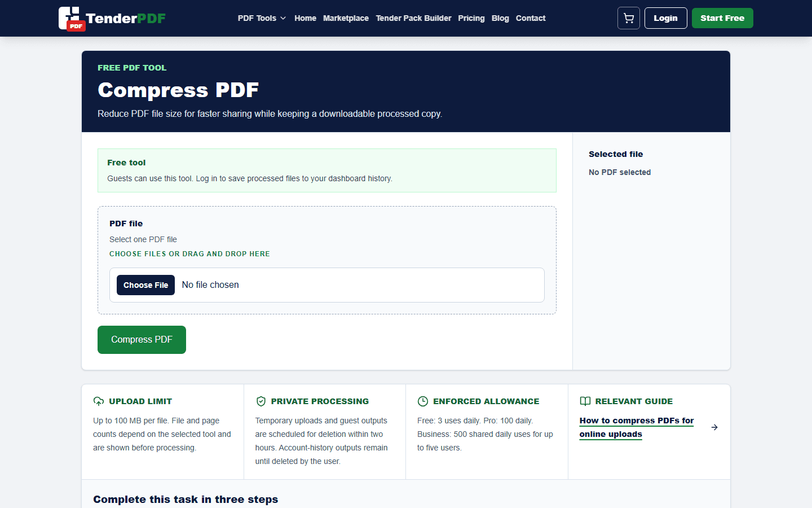This screenshot has height=508, width=812.
Task: Go to the Home page
Action: (x=305, y=18)
